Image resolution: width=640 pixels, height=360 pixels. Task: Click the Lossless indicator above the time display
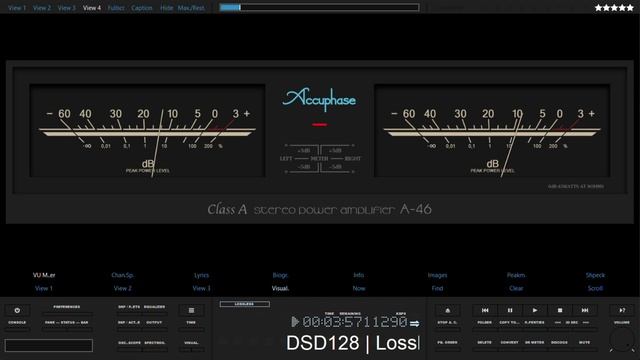click(x=244, y=304)
